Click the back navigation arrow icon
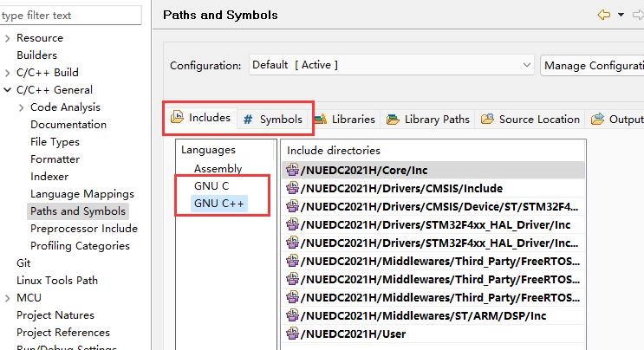The width and height of the screenshot is (644, 350). point(604,16)
